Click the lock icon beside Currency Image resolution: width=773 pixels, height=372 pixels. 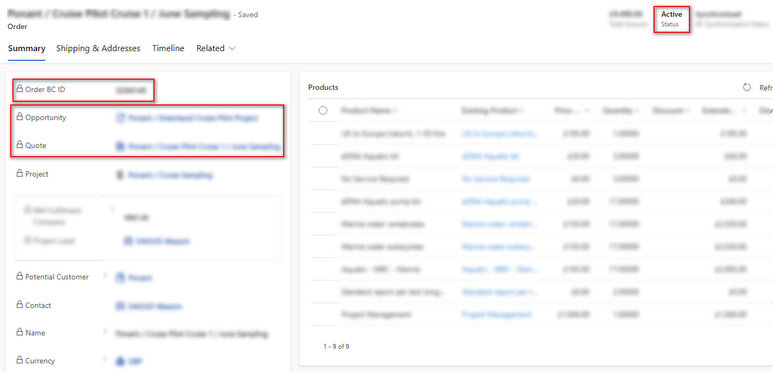19,360
